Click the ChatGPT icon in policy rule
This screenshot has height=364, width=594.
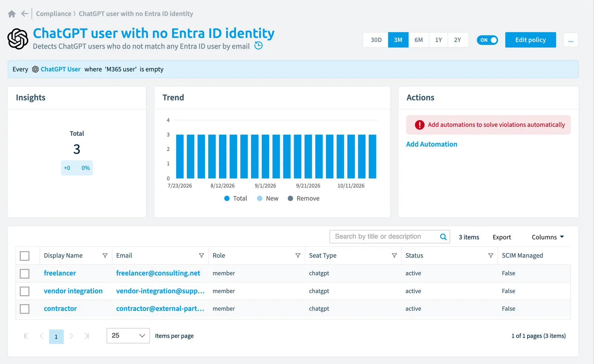(35, 69)
